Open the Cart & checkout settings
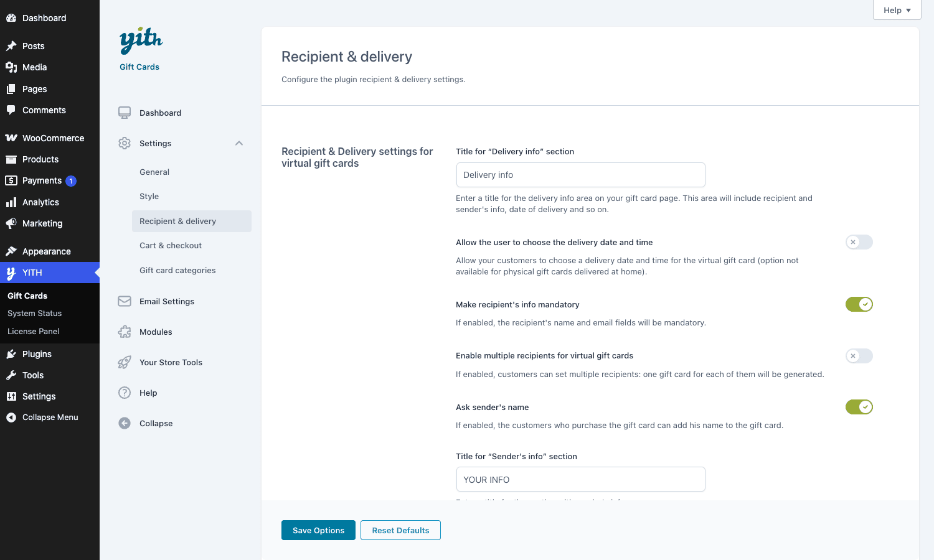 [171, 245]
